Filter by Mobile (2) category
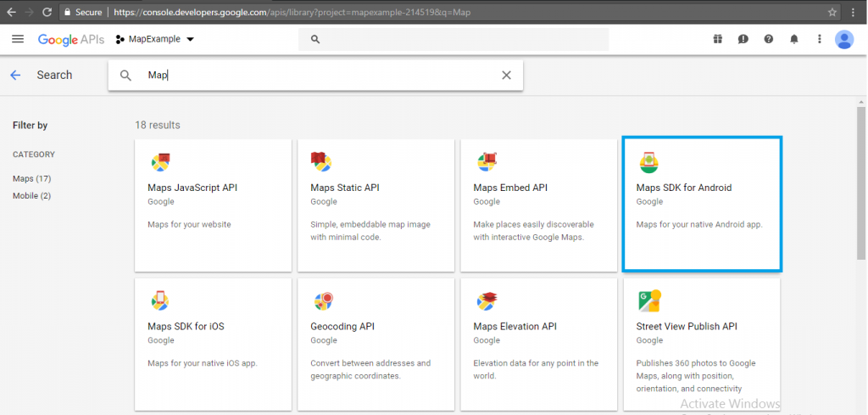This screenshot has height=415, width=868. coord(33,195)
